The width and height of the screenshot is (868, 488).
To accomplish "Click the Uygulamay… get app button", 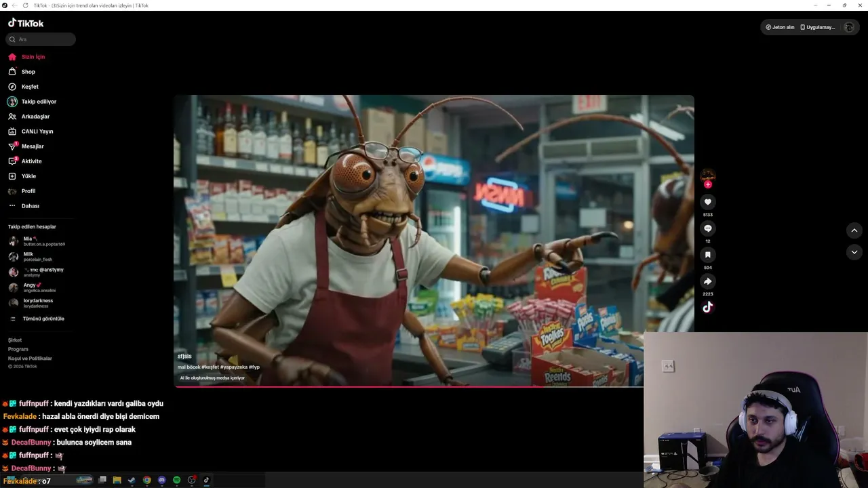I will click(x=818, y=27).
